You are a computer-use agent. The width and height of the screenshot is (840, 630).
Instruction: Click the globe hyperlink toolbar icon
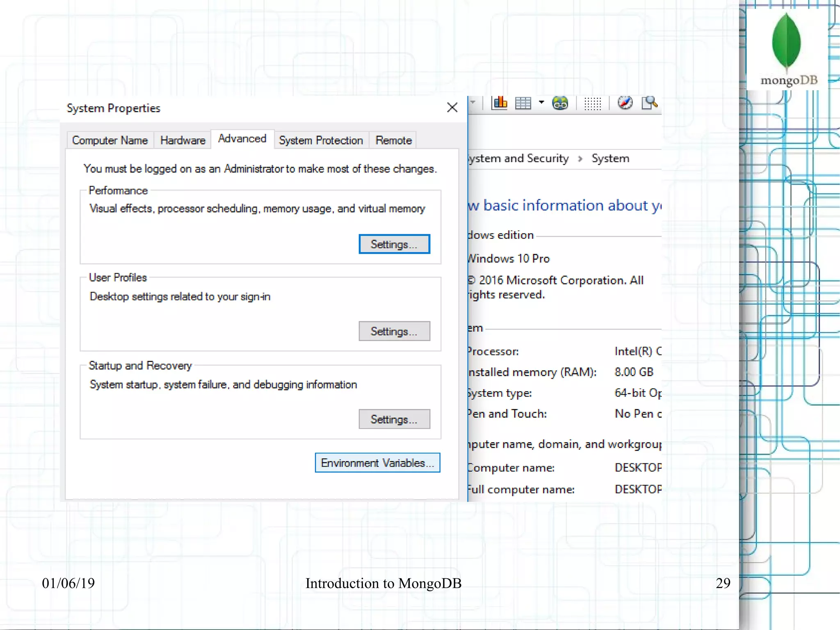pos(560,103)
